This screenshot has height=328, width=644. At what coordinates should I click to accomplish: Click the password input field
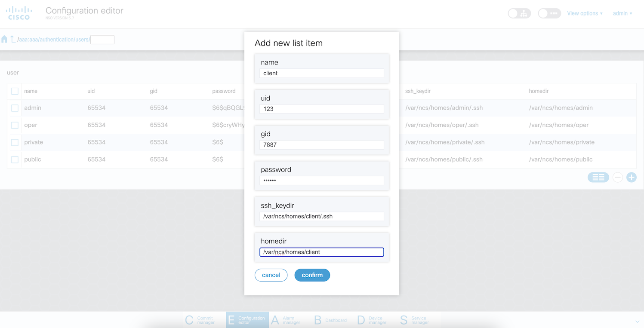[x=321, y=181]
